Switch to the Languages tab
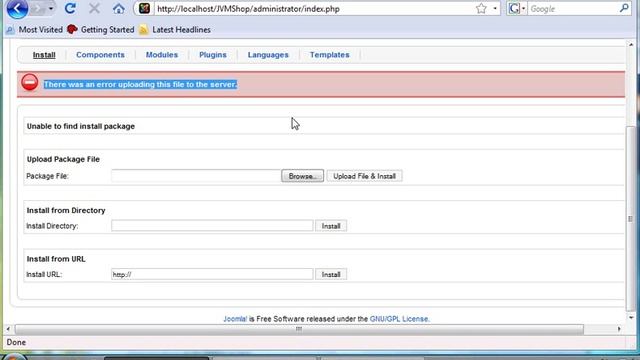Screen dimensions: 640x360 268,55
